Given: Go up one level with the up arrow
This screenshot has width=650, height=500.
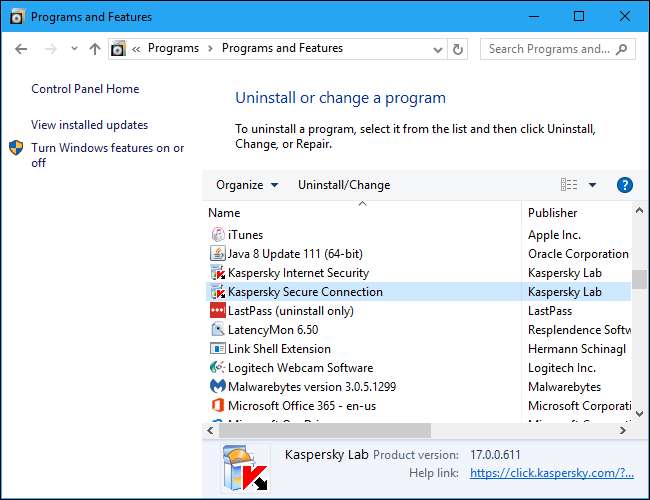Looking at the screenshot, I should tap(95, 49).
